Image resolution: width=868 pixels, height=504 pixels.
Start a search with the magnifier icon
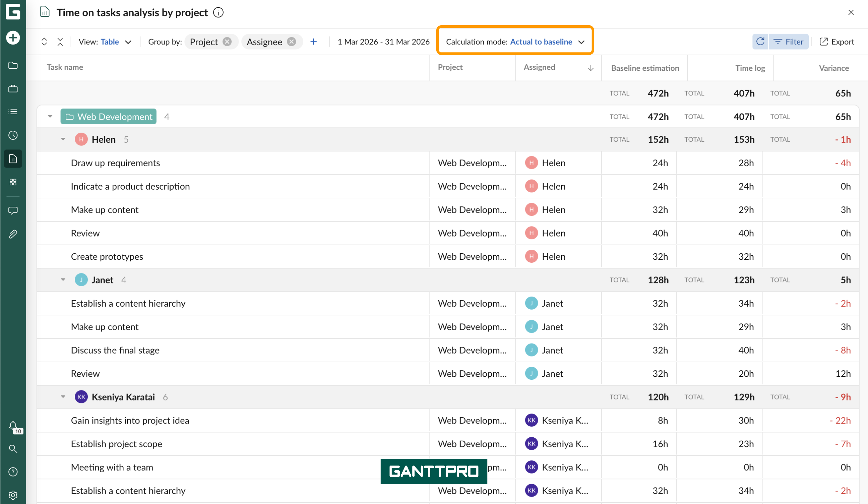tap(13, 449)
